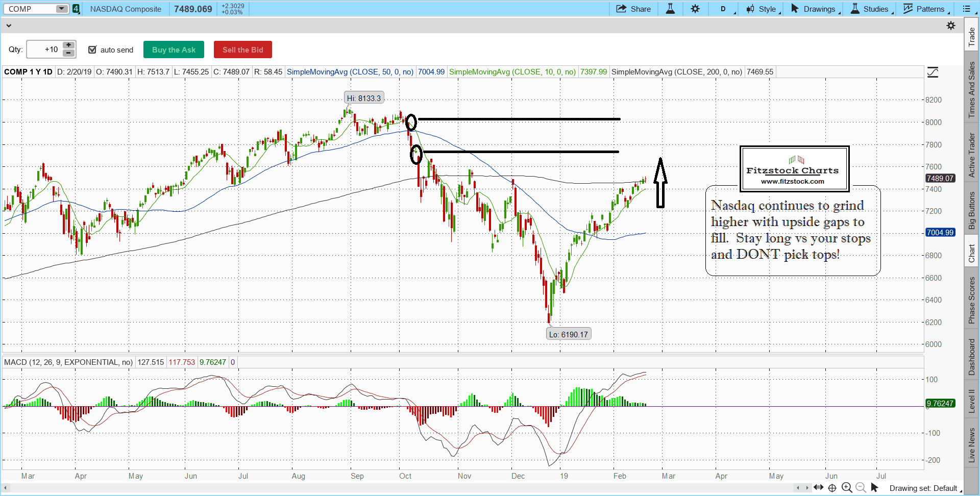This screenshot has width=980, height=496.
Task: Open chart settings gear in top toolbar
Action: pos(695,9)
